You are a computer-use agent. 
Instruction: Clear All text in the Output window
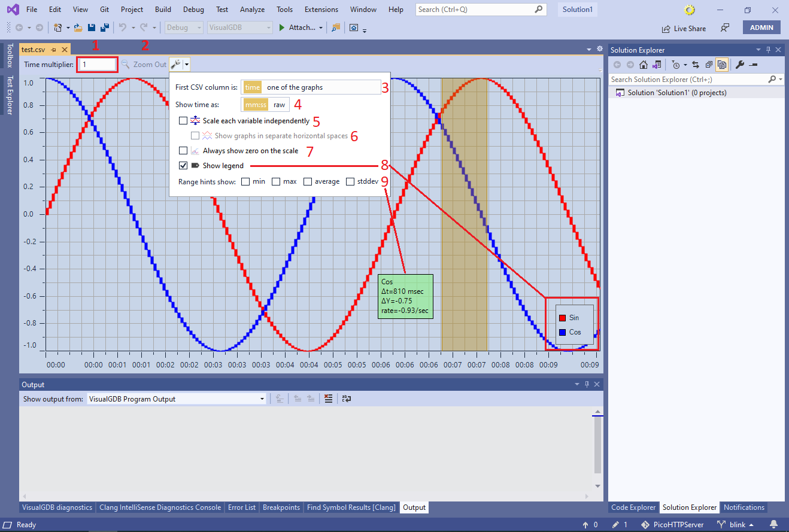click(x=328, y=399)
